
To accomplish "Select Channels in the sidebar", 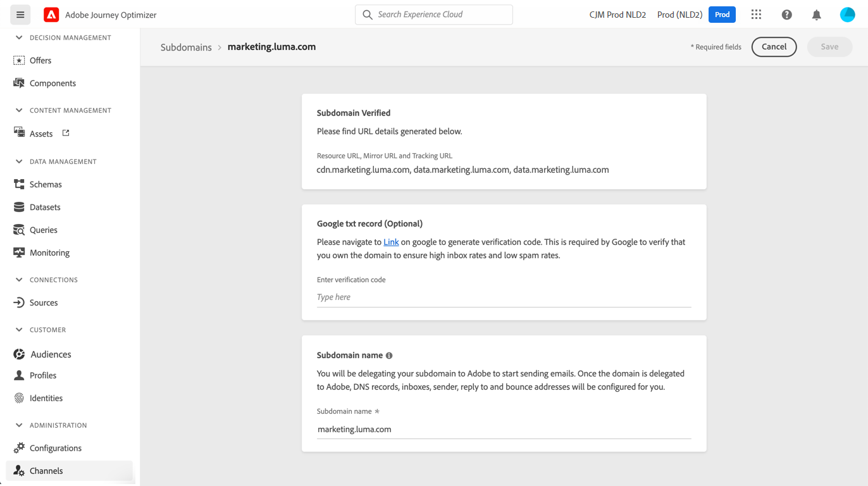I will tap(46, 471).
